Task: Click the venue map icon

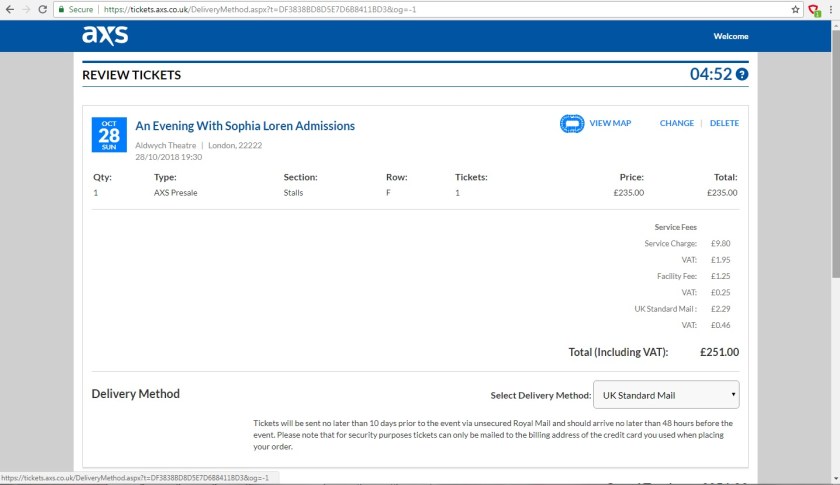Action: (572, 124)
